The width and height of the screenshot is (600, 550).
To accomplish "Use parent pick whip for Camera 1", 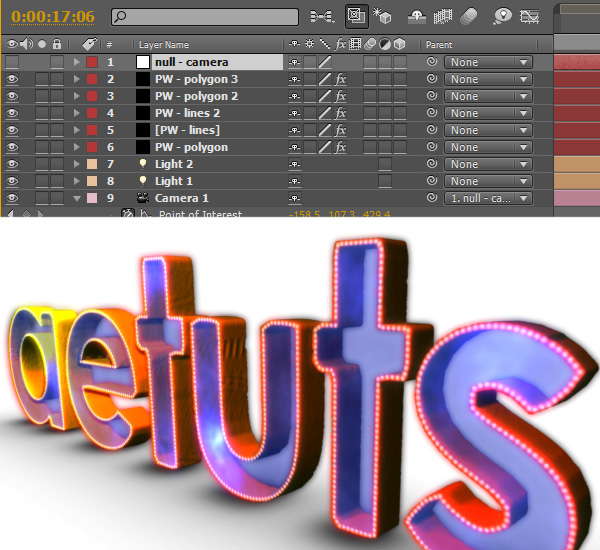I will (x=432, y=197).
